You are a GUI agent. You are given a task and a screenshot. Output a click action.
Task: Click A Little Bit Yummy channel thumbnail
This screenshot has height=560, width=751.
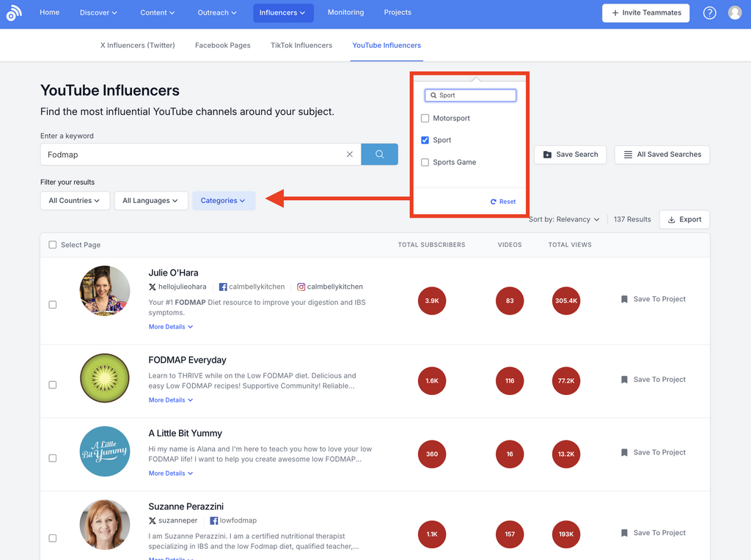105,452
